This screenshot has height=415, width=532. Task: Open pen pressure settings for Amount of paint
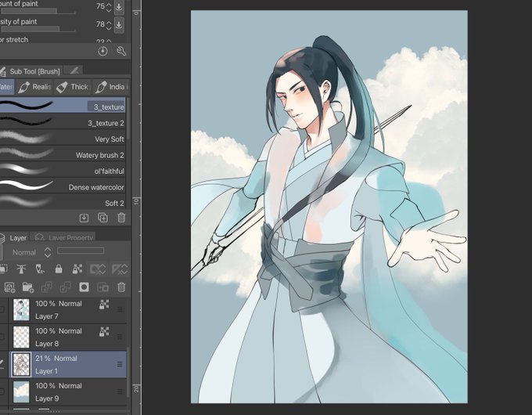click(119, 6)
